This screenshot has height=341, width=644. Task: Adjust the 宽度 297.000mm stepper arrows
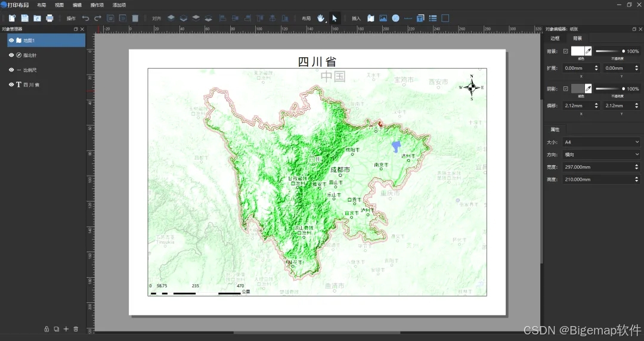click(637, 167)
